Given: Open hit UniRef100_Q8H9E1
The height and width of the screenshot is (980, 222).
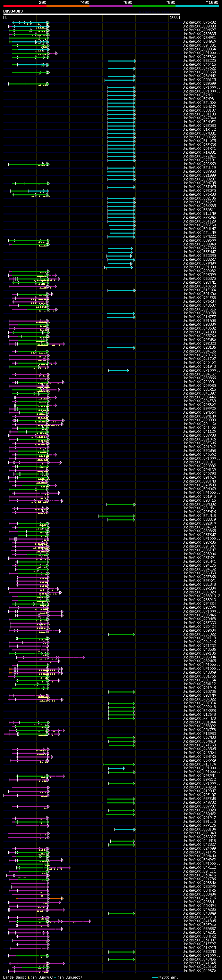Looking at the screenshot, I should pos(199,38).
